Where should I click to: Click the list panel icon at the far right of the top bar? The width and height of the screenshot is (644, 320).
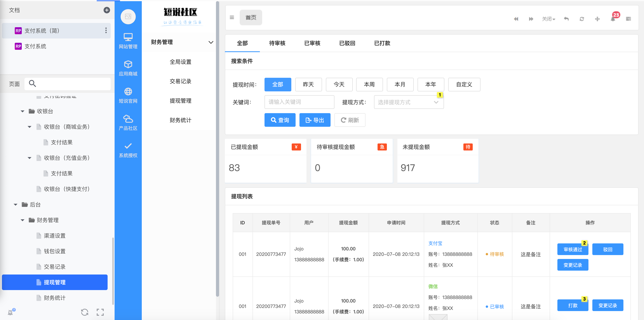pyautogui.click(x=628, y=19)
